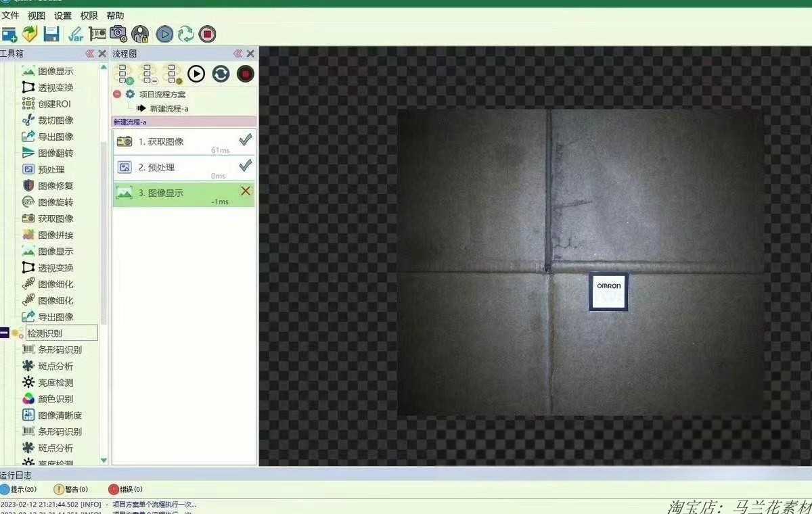Open the 权限 menu

89,16
